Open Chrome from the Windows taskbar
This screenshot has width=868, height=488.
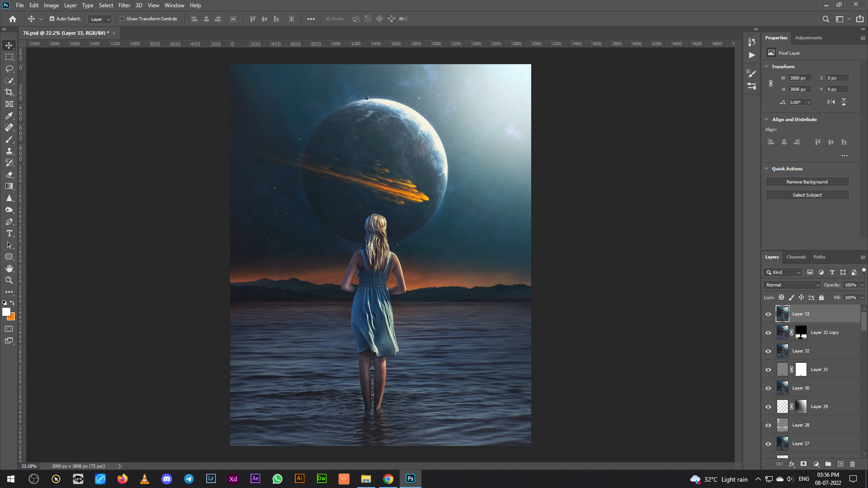pos(388,479)
